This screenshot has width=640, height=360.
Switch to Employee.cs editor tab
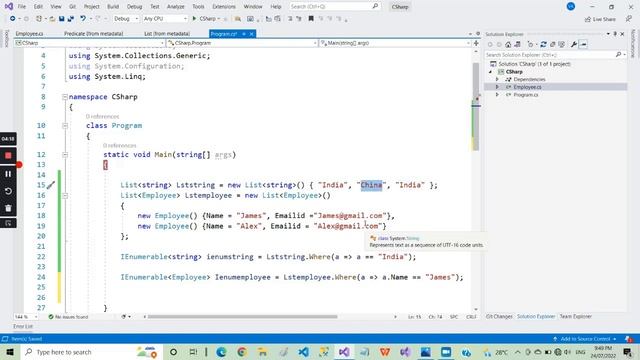[29, 34]
